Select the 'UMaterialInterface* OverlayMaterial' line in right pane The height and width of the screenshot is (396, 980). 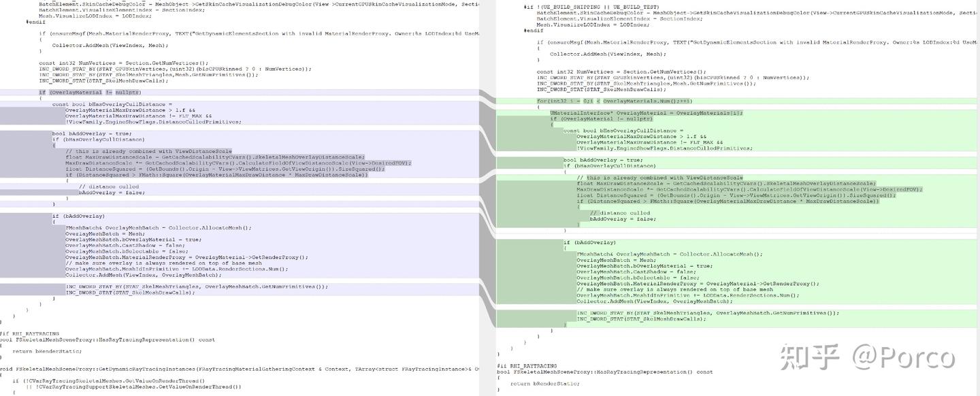click(x=647, y=113)
